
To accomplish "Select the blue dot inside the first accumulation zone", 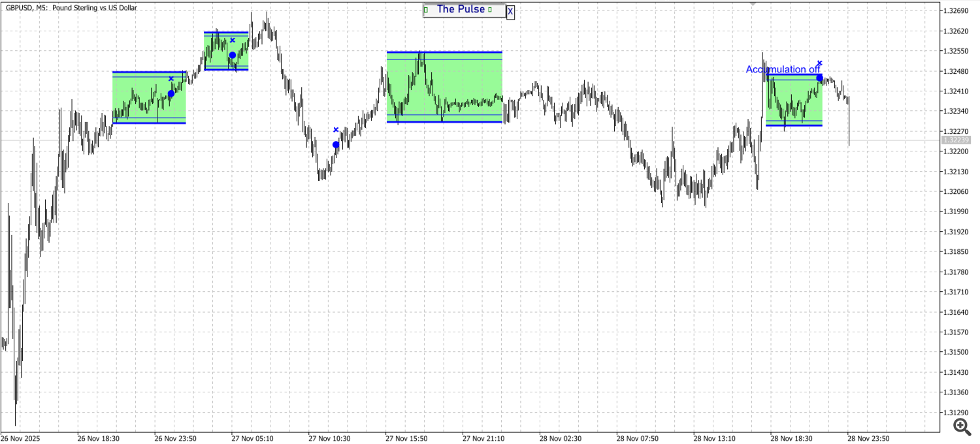I will 171,93.
